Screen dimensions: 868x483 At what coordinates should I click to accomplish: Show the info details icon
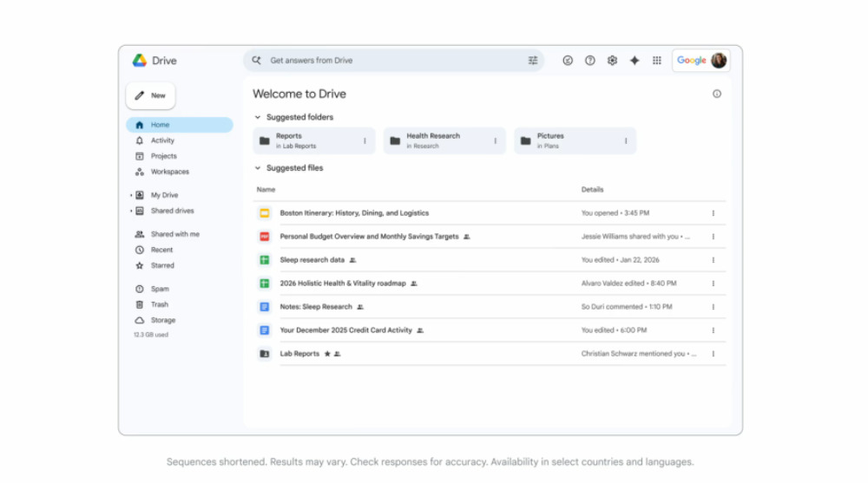click(x=717, y=94)
